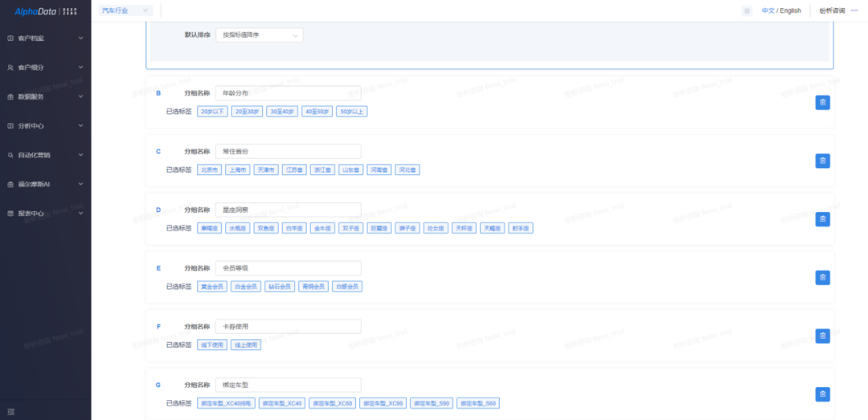
Task: Click the 北京市 selected tag
Action: [210, 169]
